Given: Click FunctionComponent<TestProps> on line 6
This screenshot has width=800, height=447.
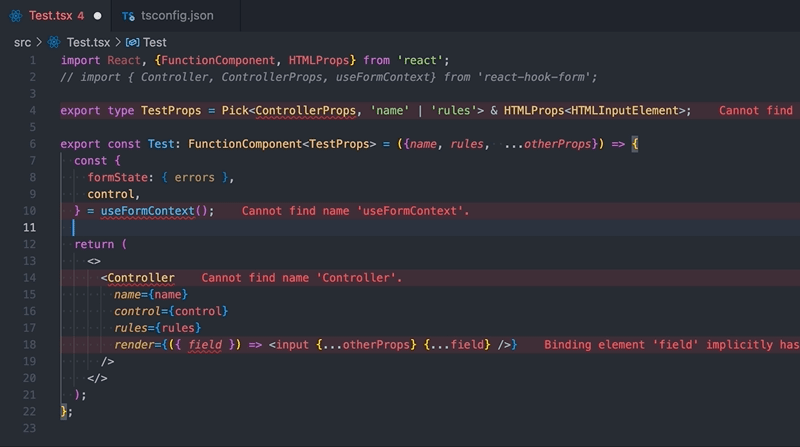Looking at the screenshot, I should [282, 144].
